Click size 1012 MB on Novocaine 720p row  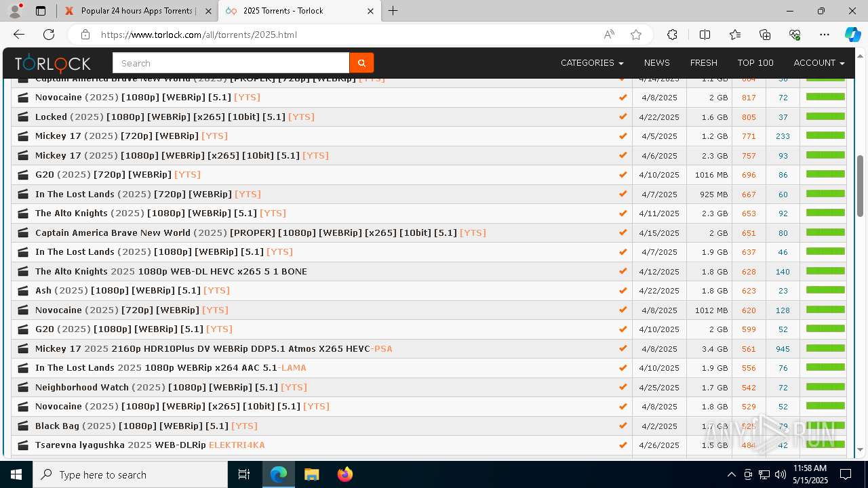pos(711,310)
